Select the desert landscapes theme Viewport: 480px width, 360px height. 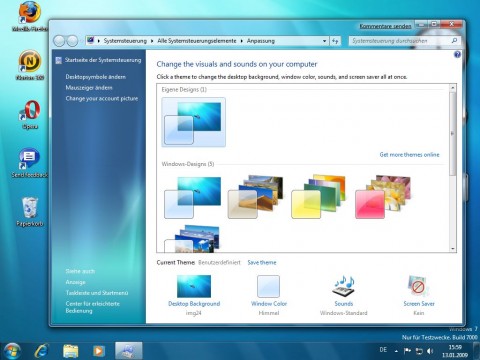[256, 197]
